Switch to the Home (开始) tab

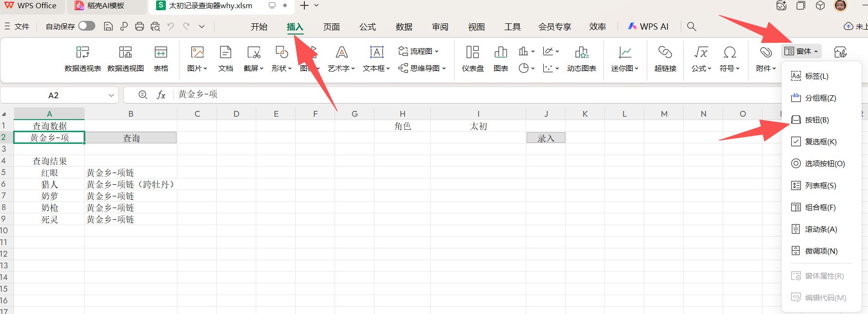259,27
